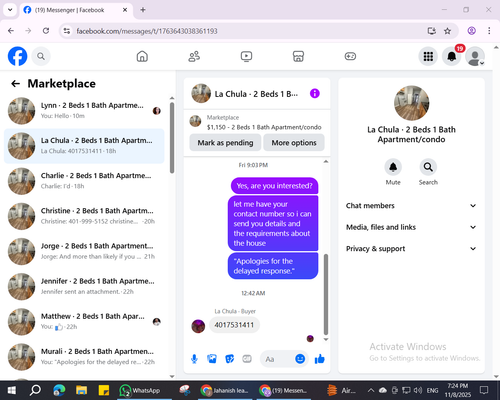This screenshot has height=400, width=500.
Task: Send a thumbs-up like
Action: [320, 359]
